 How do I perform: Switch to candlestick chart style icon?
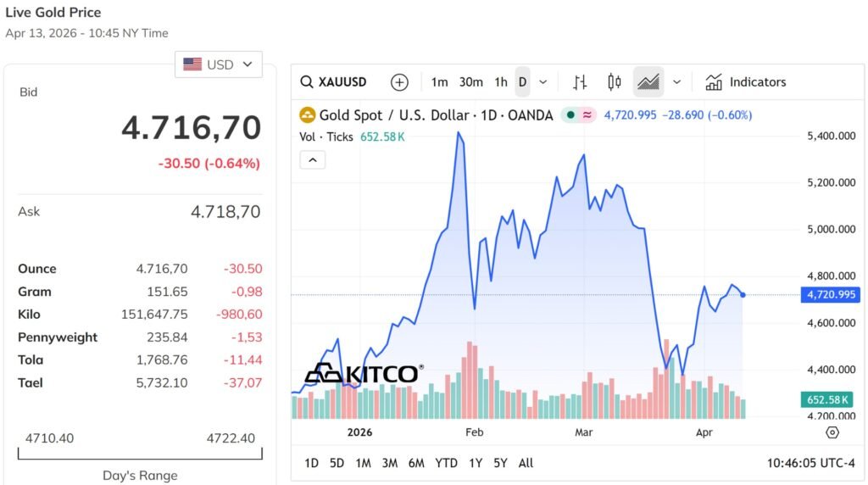click(615, 82)
